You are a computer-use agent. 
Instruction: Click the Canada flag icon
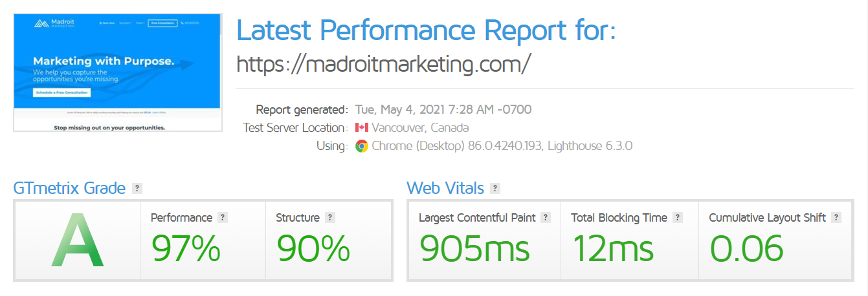point(362,127)
